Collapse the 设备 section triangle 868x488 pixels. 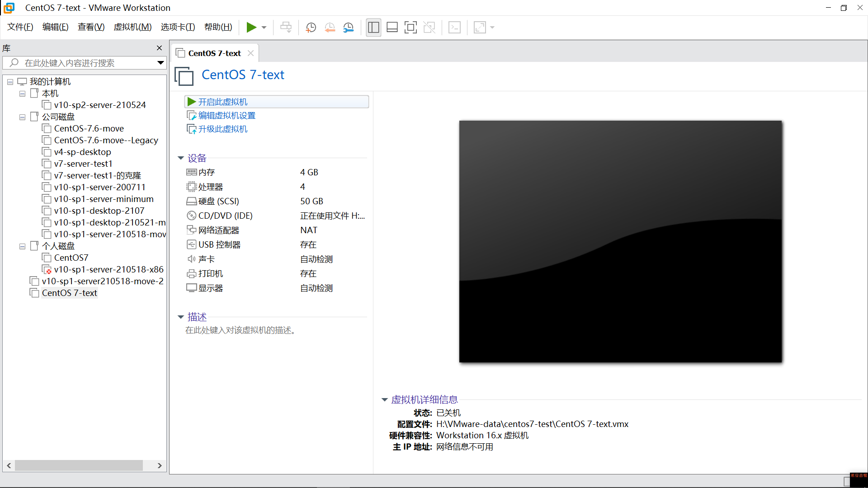coord(181,158)
